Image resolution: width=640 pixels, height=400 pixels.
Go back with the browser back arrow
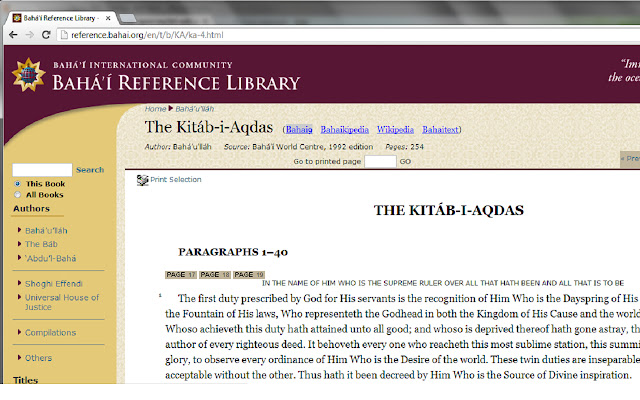pyautogui.click(x=13, y=35)
